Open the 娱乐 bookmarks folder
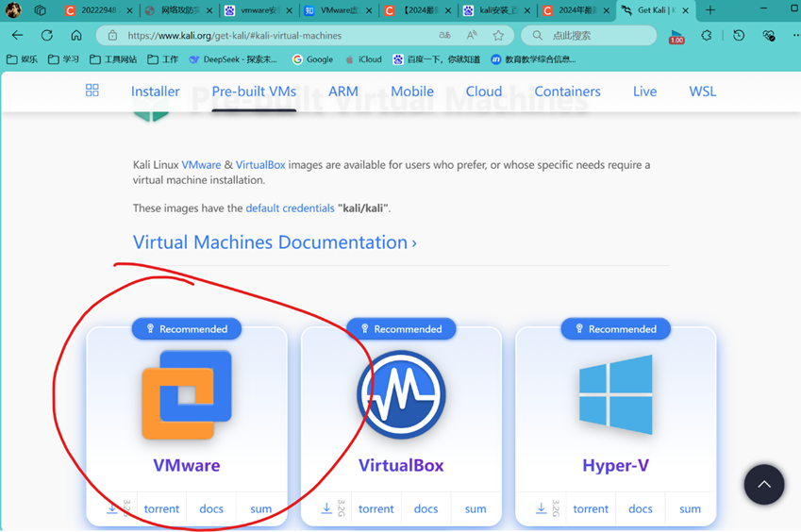 click(x=22, y=59)
